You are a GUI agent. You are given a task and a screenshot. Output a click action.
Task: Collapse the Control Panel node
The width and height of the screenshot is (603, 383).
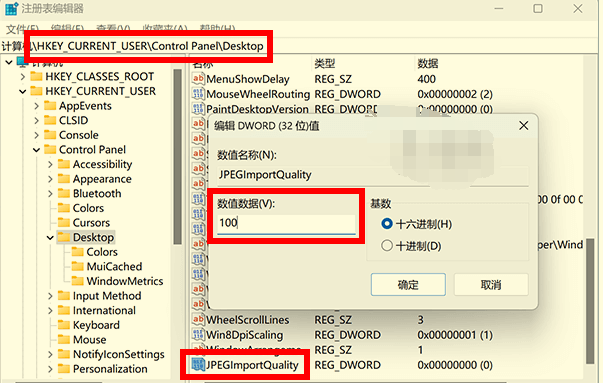[x=37, y=150]
